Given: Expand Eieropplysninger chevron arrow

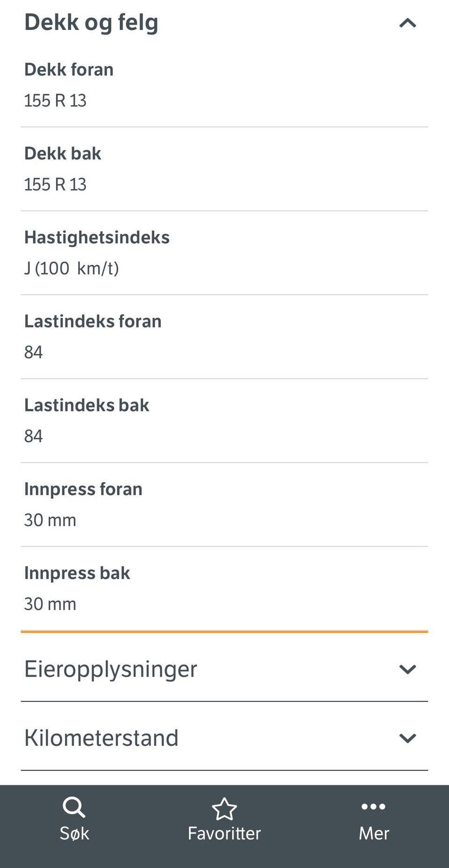Looking at the screenshot, I should pos(407,669).
